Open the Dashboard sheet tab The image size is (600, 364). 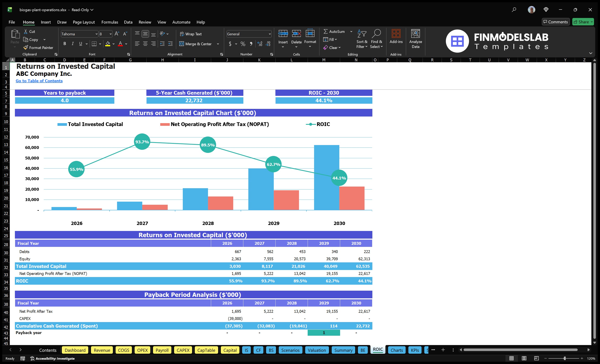75,350
